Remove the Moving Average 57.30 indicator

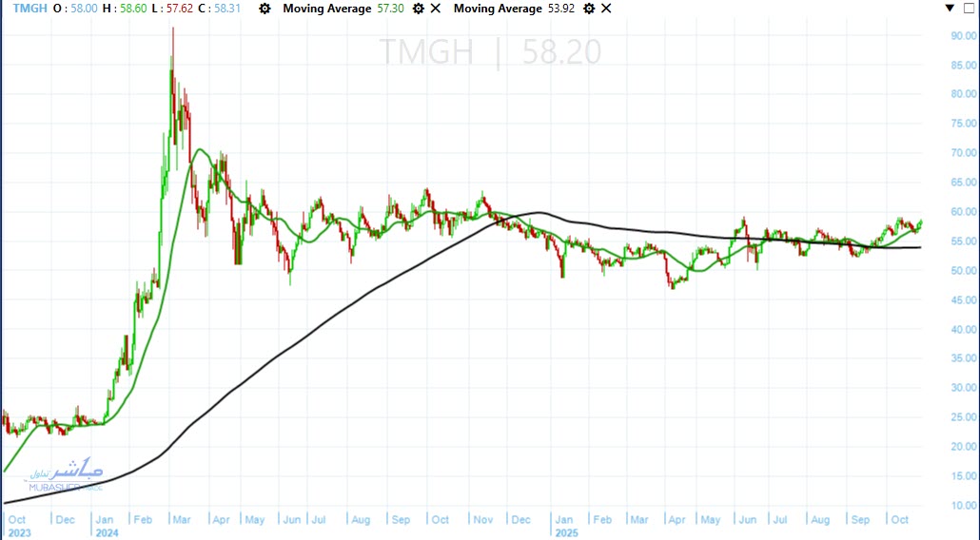coord(436,9)
